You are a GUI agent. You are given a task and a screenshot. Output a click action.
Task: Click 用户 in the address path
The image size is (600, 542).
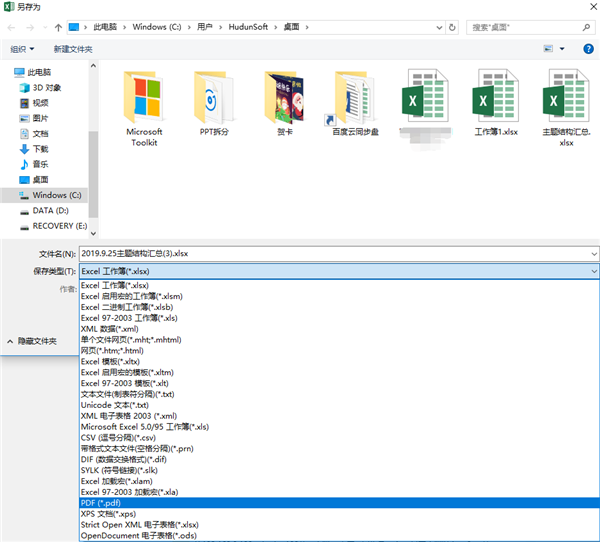point(205,27)
